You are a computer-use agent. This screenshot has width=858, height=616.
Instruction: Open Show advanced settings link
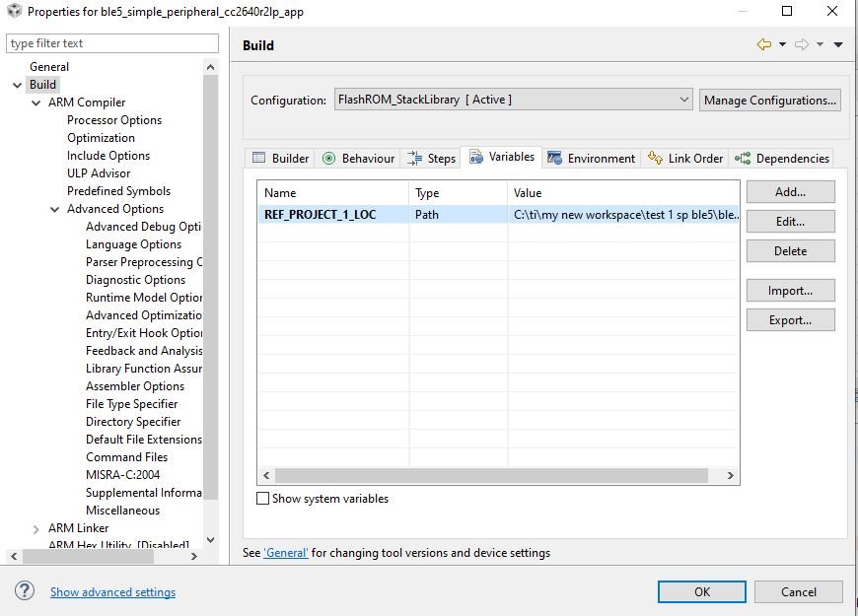[x=112, y=592]
